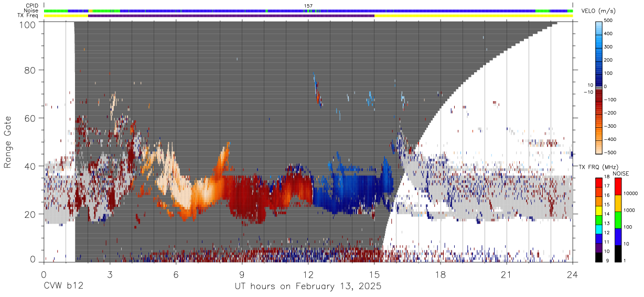Click the '10000' noise scale label

630,194
